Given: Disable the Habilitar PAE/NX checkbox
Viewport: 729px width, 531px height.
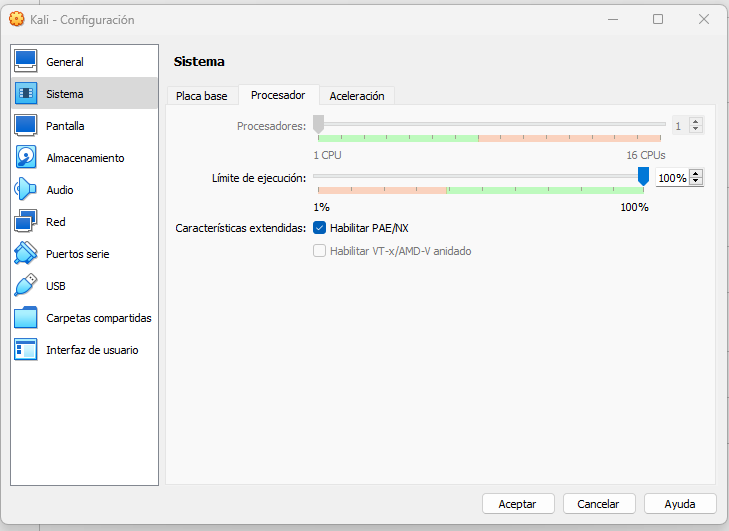Looking at the screenshot, I should coord(319,228).
